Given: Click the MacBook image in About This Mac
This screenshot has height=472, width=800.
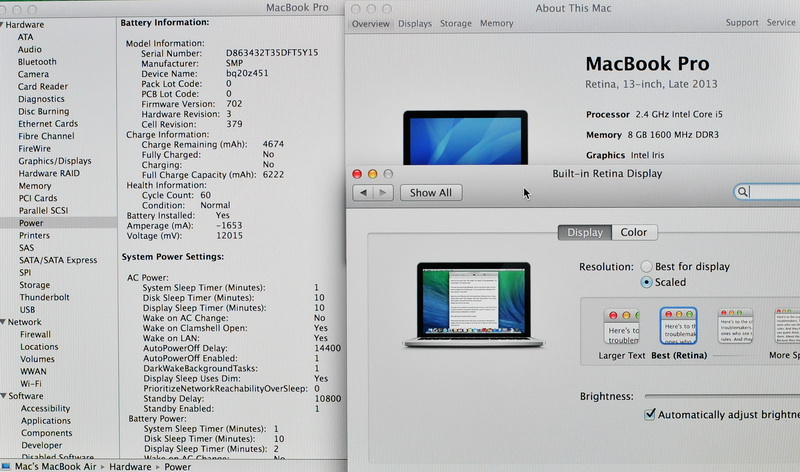Looking at the screenshot, I should [x=465, y=138].
